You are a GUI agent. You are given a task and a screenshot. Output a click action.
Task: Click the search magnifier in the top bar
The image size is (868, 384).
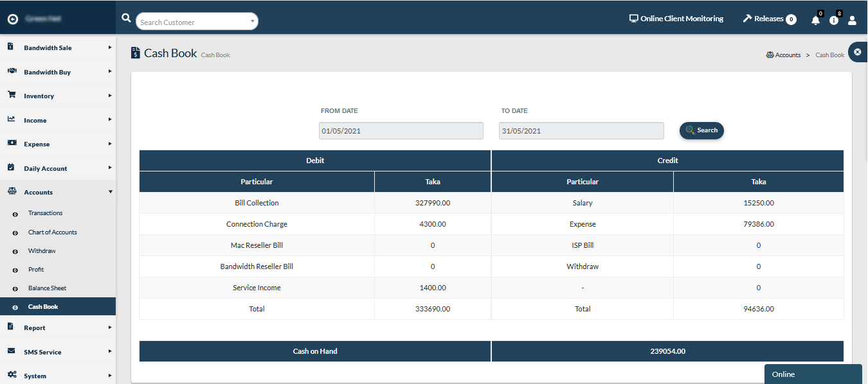[x=126, y=19]
